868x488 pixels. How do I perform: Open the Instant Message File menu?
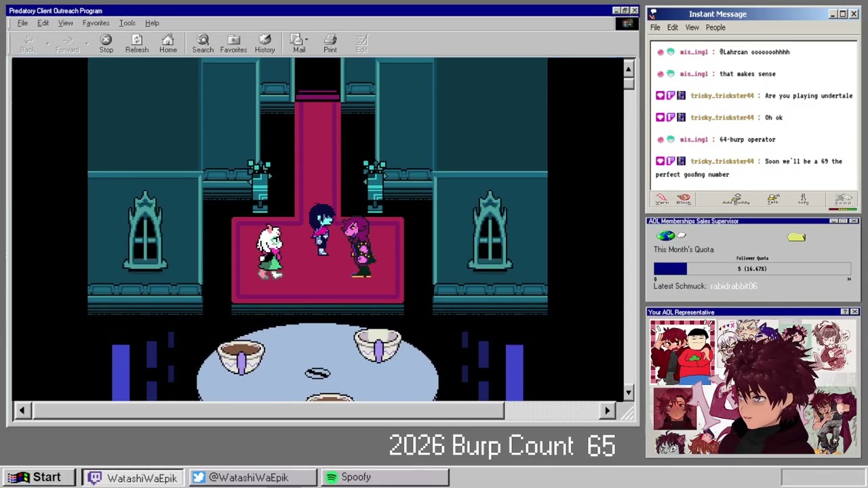pos(655,28)
